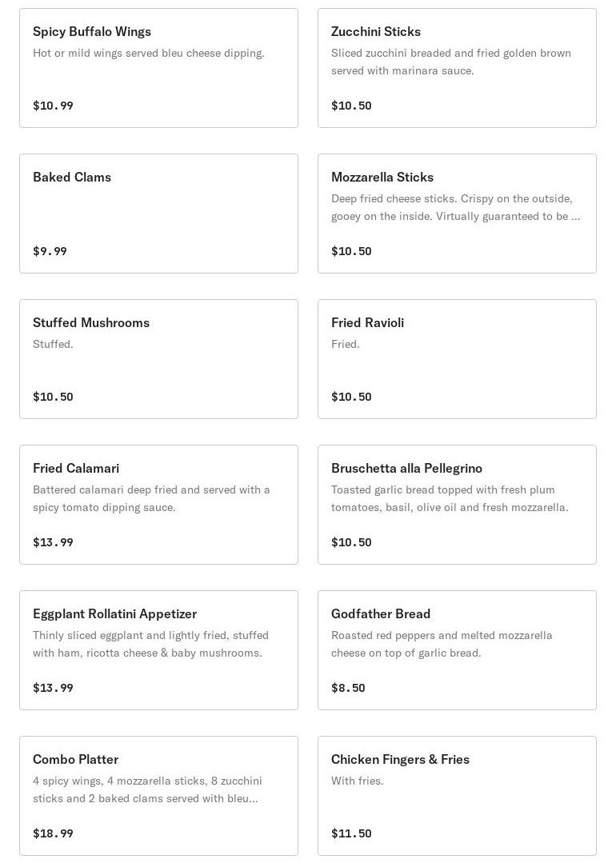Click the Zucchini Sticks description text
616x867 pixels.
click(450, 62)
